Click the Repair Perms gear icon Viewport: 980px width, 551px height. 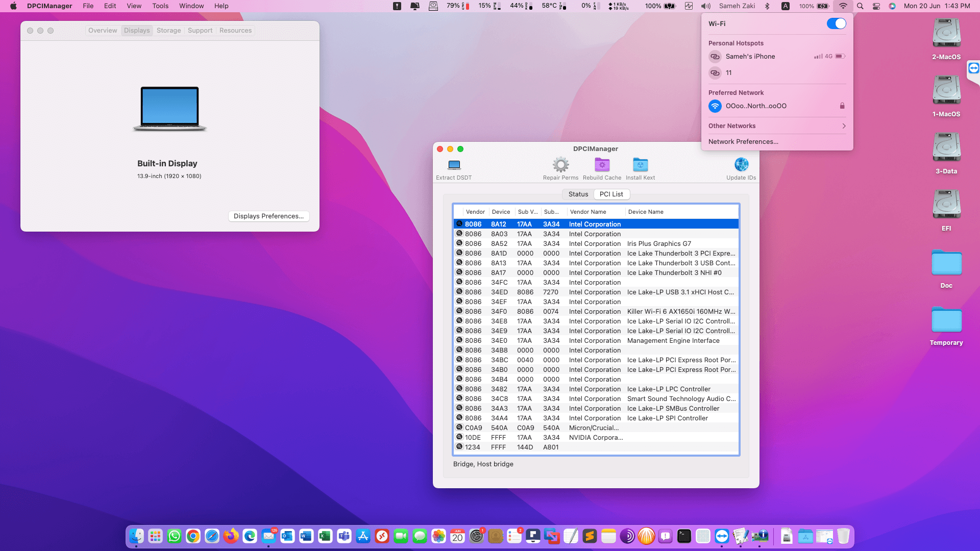[x=560, y=165]
